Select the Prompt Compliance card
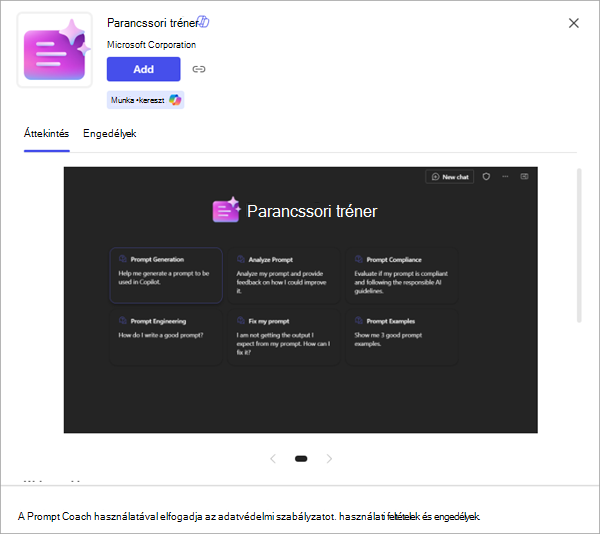The image size is (600, 534). point(402,275)
